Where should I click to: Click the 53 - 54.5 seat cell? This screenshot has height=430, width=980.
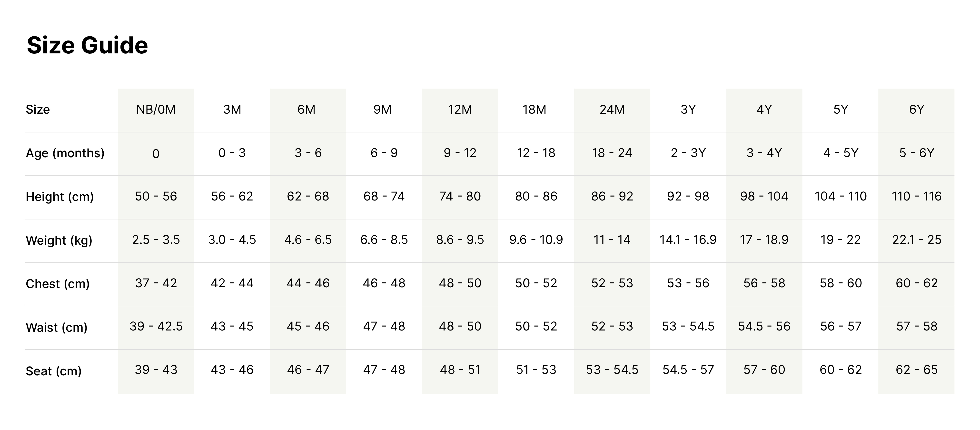tap(612, 370)
